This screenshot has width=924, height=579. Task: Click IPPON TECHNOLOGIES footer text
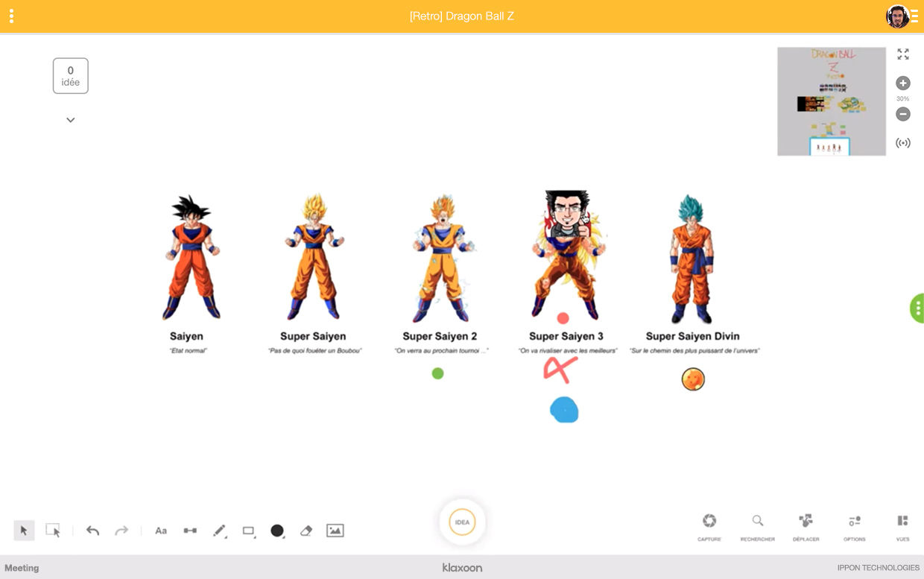click(x=879, y=568)
